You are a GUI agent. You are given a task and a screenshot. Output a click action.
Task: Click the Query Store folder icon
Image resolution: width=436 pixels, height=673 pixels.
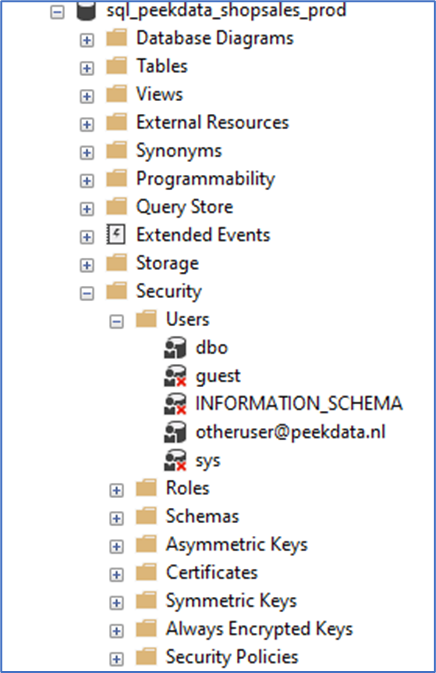click(116, 206)
